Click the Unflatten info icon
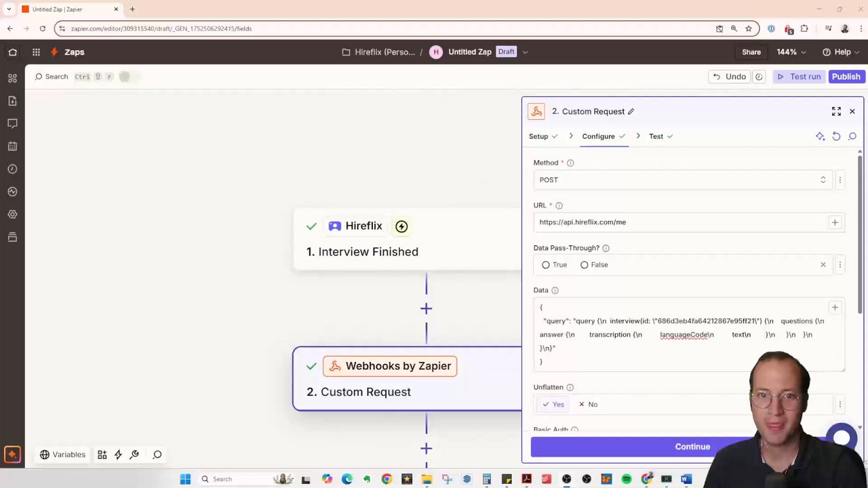868x488 pixels. point(570,387)
